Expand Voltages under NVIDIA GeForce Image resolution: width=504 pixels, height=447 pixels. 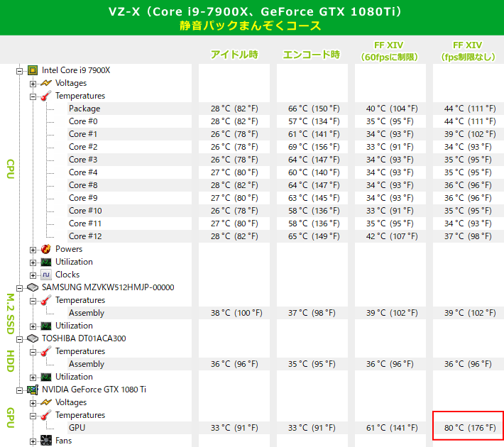[x=33, y=403]
